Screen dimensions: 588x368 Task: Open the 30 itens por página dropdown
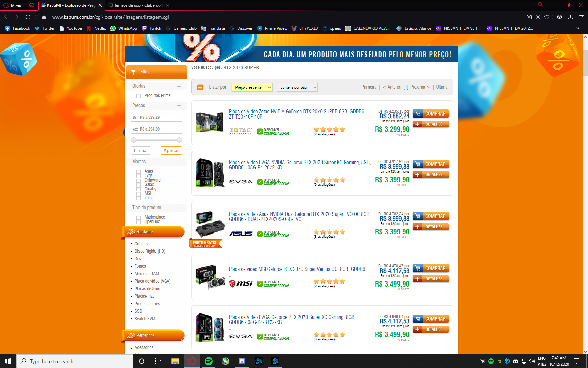pyautogui.click(x=297, y=87)
